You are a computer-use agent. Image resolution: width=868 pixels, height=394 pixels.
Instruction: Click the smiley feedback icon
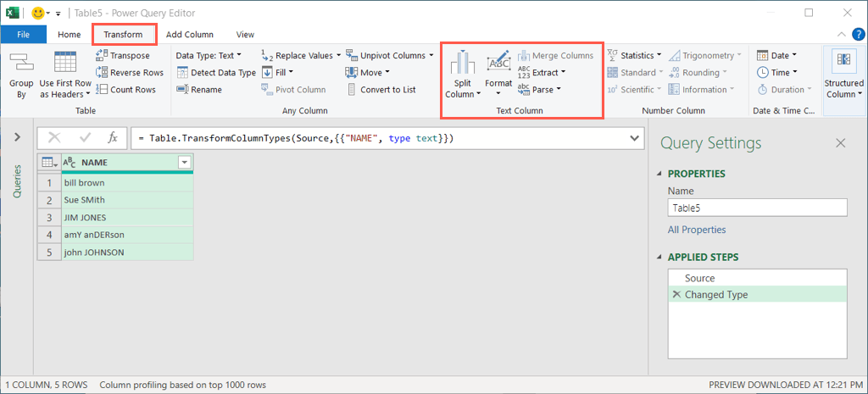(38, 13)
